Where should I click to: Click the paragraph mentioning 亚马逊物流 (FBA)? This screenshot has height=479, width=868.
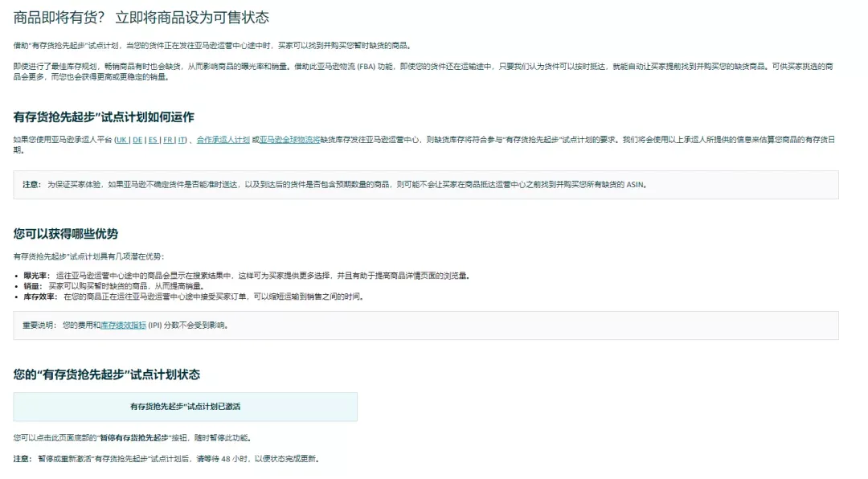pyautogui.click(x=423, y=72)
